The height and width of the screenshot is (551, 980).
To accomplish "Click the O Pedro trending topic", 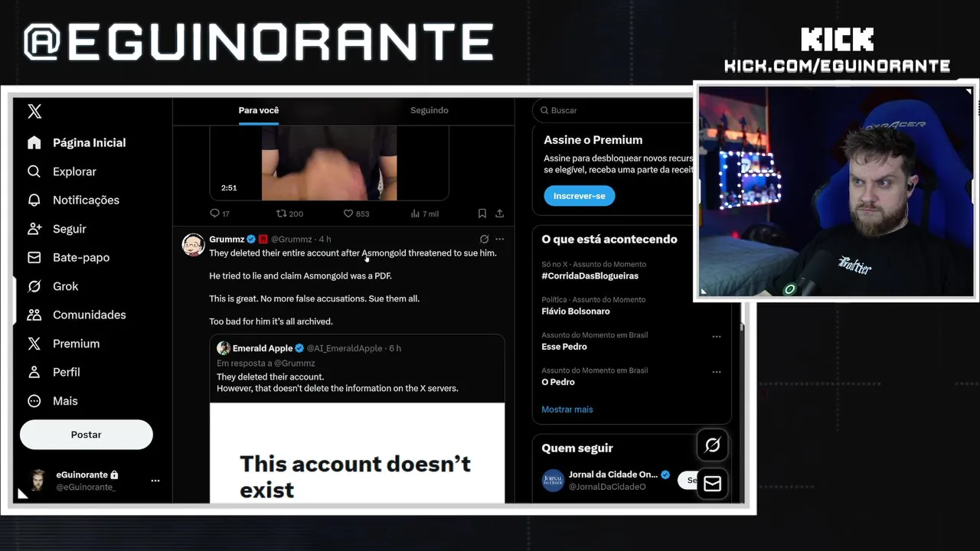I will (558, 382).
